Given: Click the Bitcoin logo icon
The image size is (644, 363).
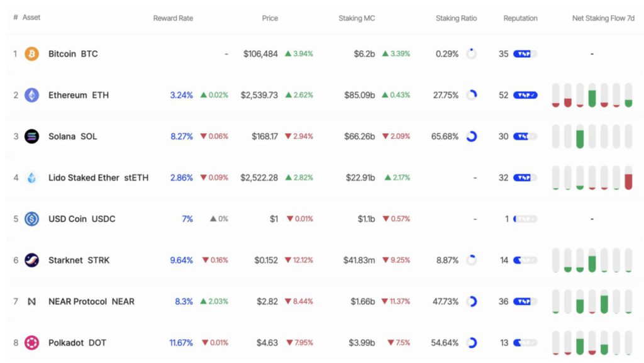Looking at the screenshot, I should pos(31,54).
